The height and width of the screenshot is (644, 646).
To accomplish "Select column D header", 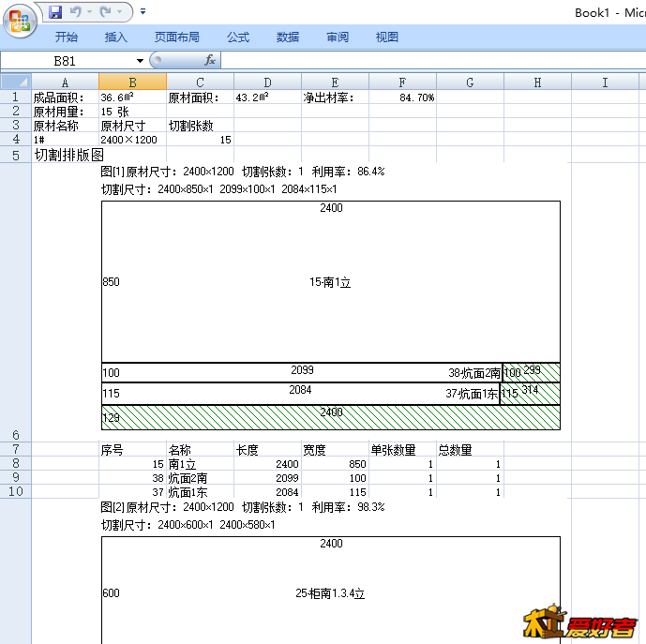I will click(267, 82).
